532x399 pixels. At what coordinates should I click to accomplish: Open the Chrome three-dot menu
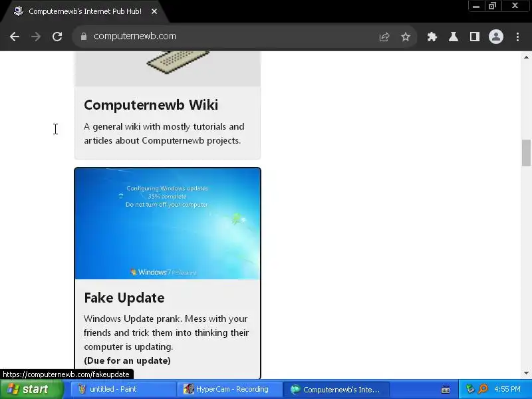tap(517, 37)
